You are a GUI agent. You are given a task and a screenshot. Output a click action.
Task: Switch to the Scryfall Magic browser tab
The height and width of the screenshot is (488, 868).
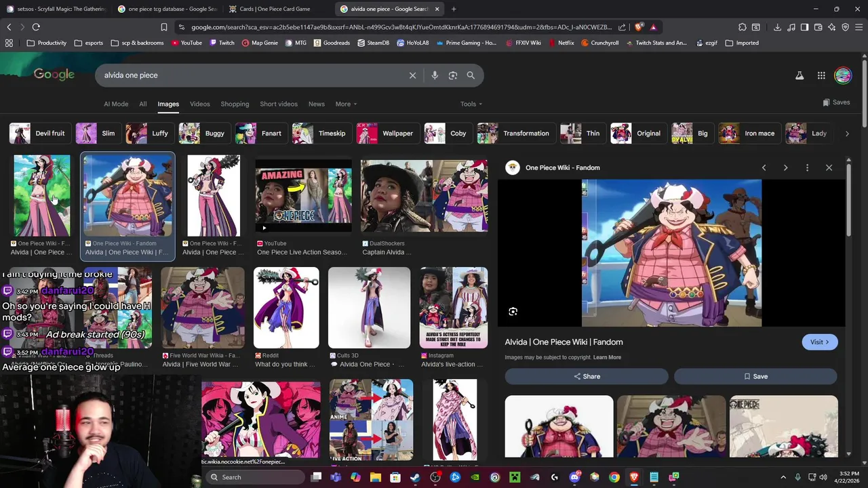[x=56, y=9]
